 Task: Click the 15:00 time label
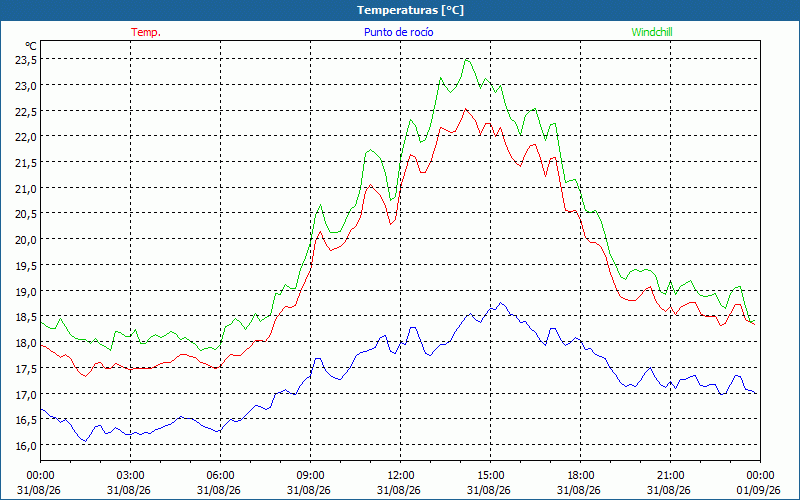(x=490, y=476)
